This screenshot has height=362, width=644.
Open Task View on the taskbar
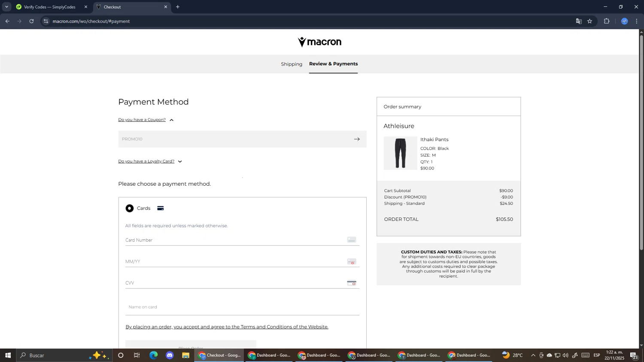(x=137, y=355)
